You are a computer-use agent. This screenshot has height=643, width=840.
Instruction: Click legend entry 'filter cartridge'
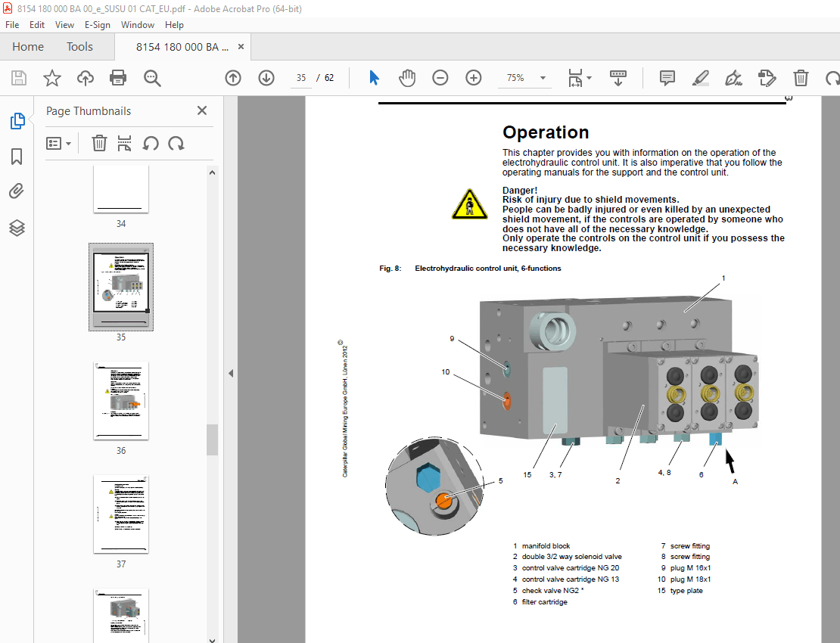544,602
